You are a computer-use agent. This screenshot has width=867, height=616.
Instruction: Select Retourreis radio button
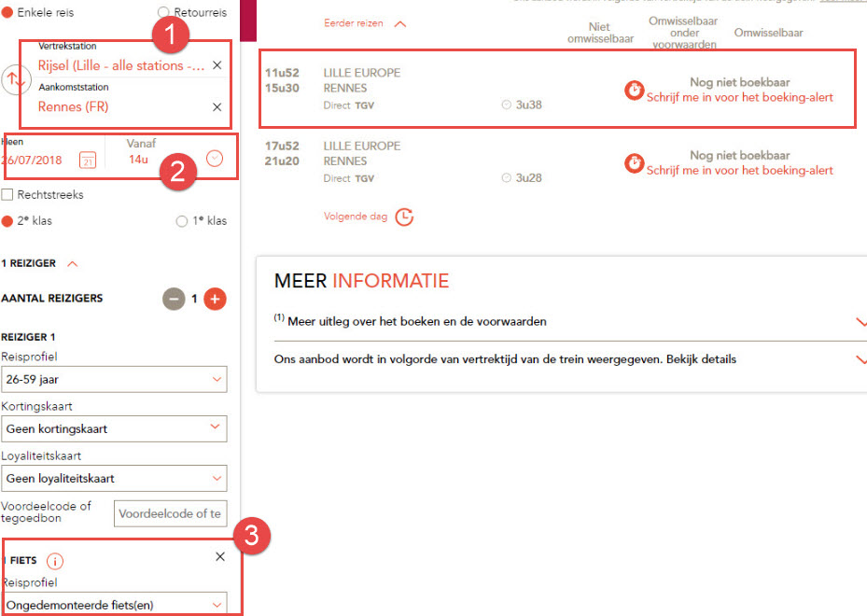click(164, 13)
